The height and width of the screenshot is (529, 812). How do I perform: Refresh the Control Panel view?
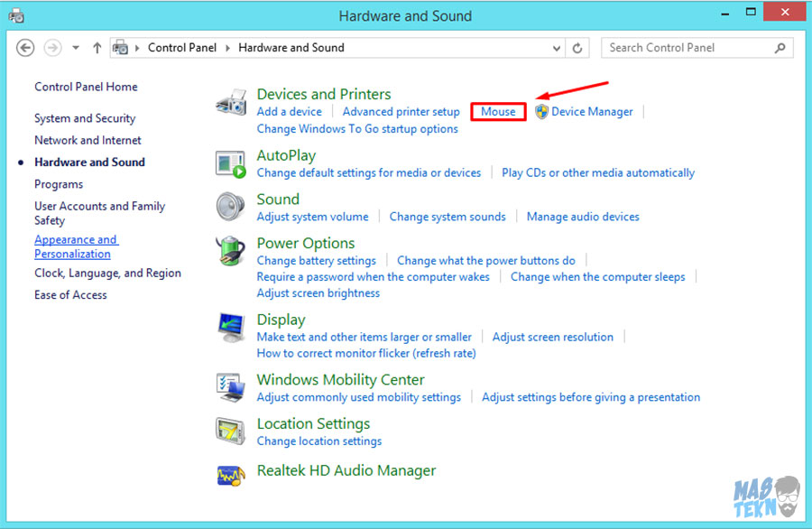(x=577, y=48)
